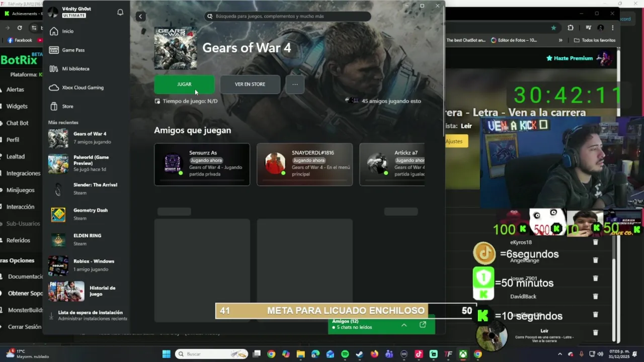Open Steam from taskbar
The image size is (644, 362).
pos(359,354)
